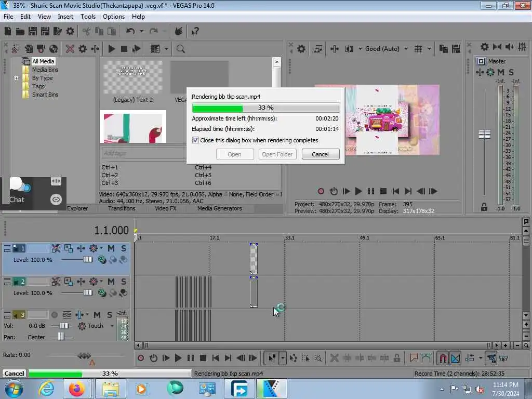
Task: Open the File menu
Action: click(x=8, y=17)
